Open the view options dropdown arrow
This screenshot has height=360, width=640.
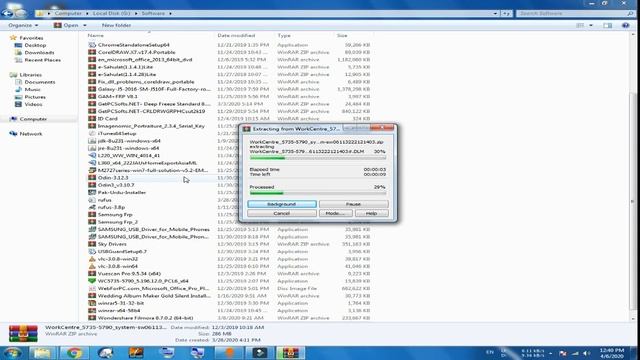click(591, 25)
